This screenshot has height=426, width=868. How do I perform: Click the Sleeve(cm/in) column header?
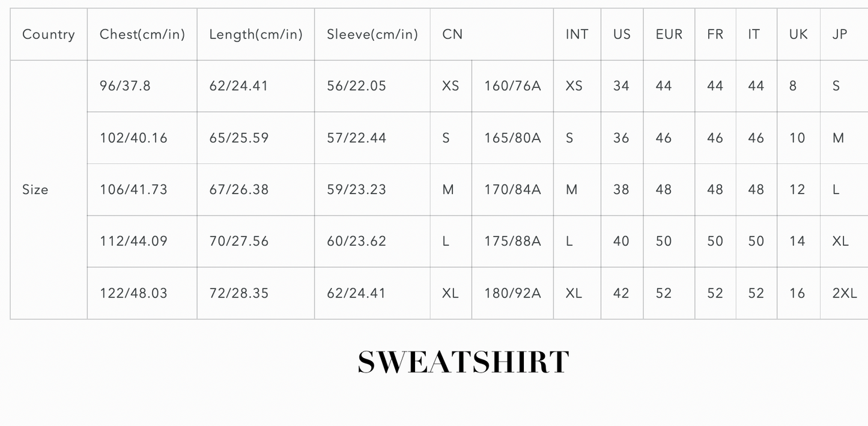click(x=372, y=34)
